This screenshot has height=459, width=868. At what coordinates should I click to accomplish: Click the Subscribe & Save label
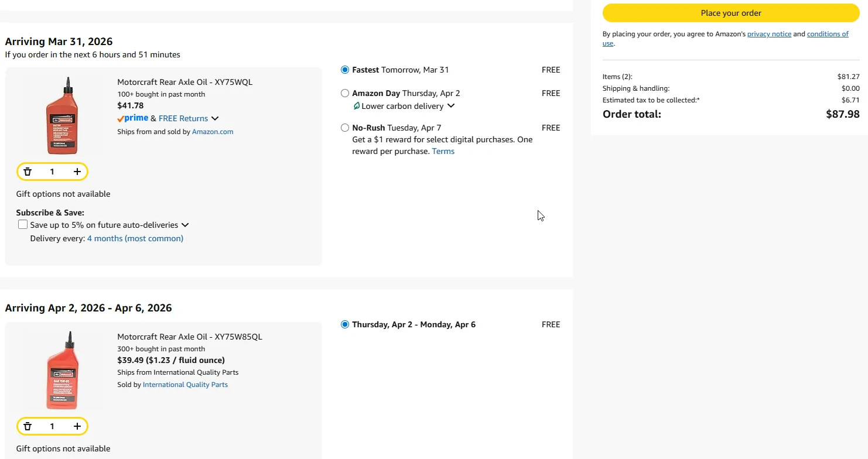point(50,213)
